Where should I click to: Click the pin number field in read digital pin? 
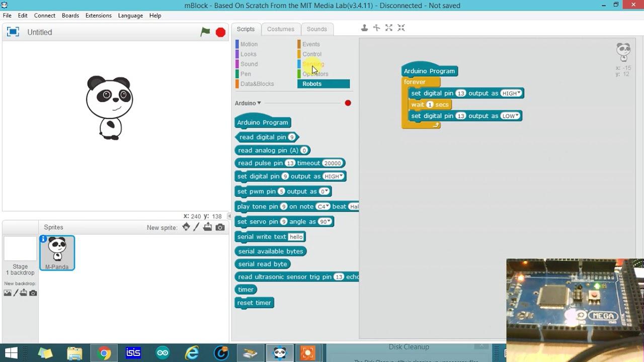(x=291, y=137)
